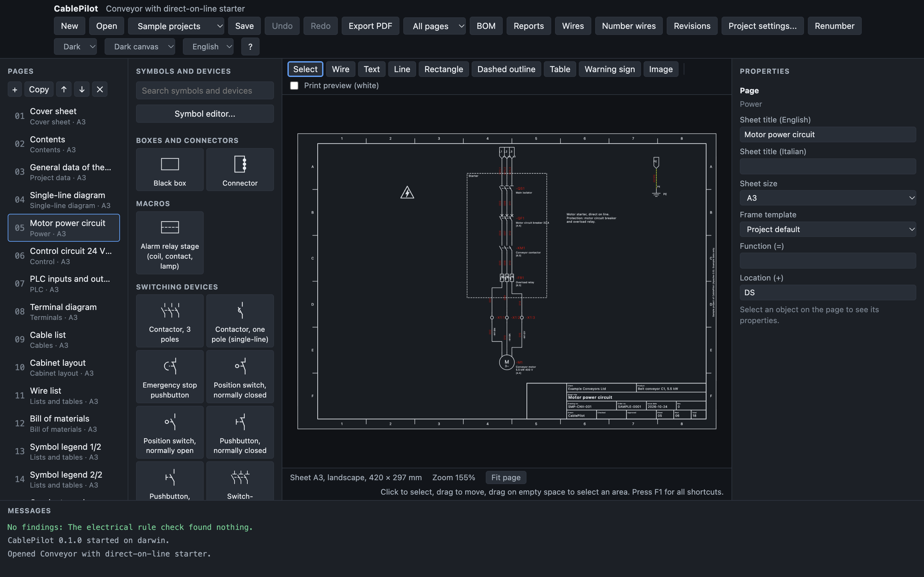924x577 pixels.
Task: Select the Alarm relay stage macro
Action: 169,243
